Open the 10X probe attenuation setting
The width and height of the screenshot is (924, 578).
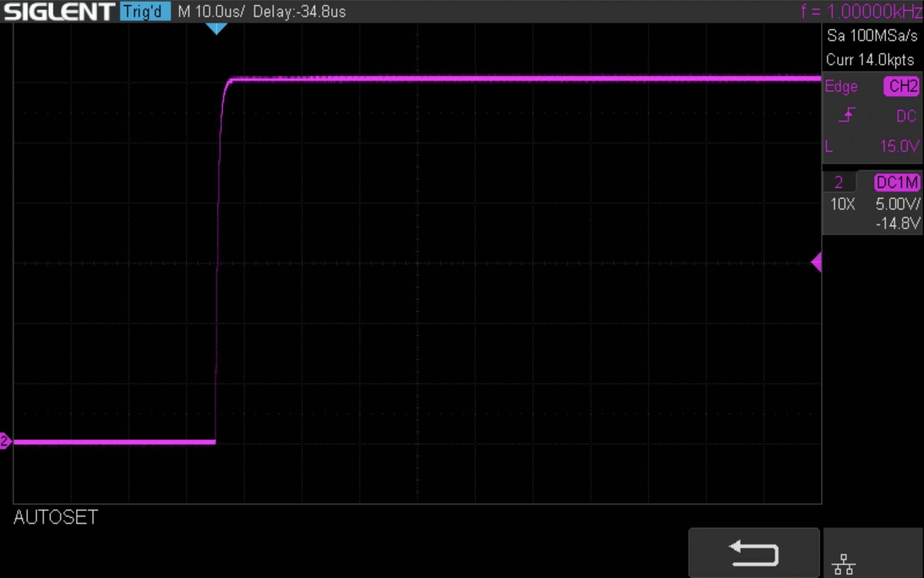842,204
